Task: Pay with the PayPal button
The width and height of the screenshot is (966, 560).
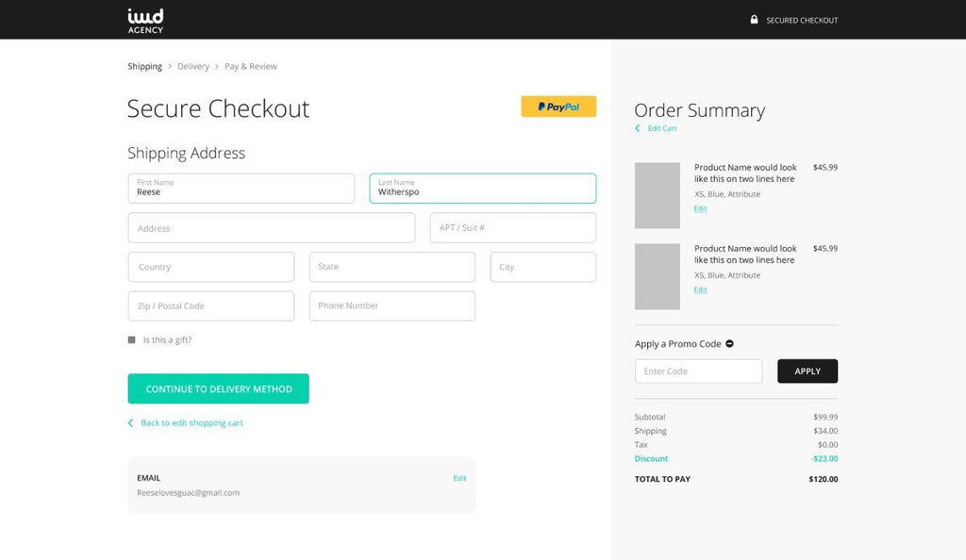Action: pyautogui.click(x=558, y=107)
